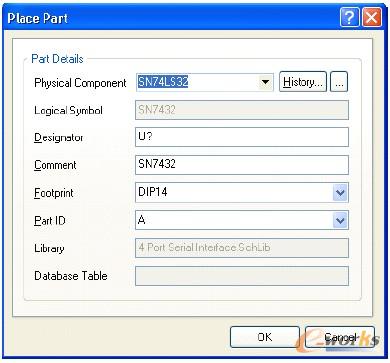Focus the Designator field showing U?
The height and width of the screenshot is (363, 390).
(242, 137)
